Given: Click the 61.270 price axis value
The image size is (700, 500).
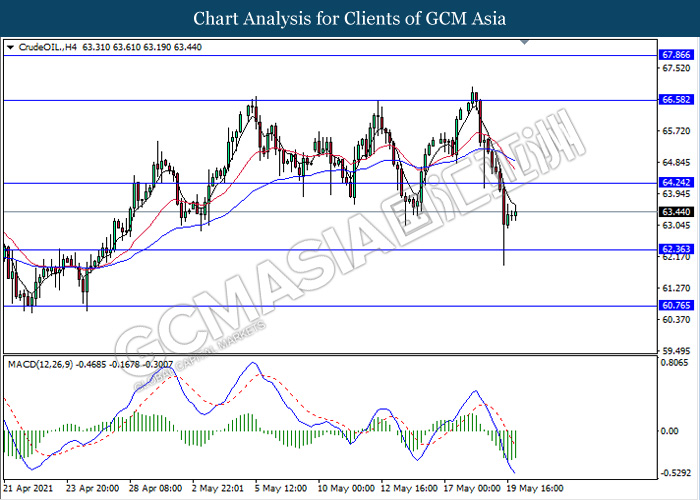Looking at the screenshot, I should 676,288.
